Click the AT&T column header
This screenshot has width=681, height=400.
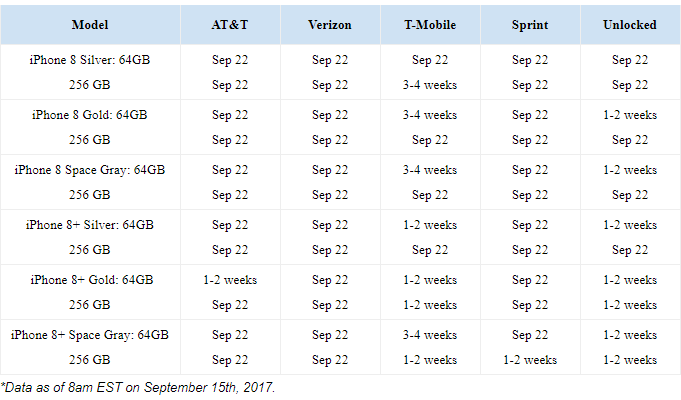click(x=230, y=25)
